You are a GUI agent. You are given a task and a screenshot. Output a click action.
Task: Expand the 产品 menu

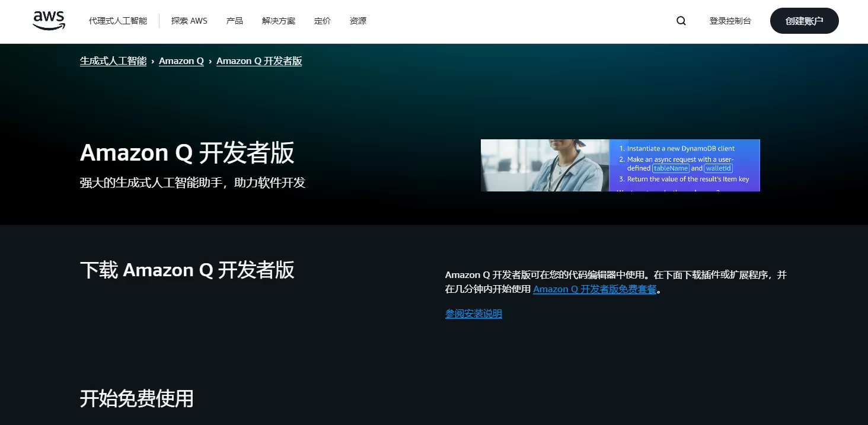click(x=234, y=21)
